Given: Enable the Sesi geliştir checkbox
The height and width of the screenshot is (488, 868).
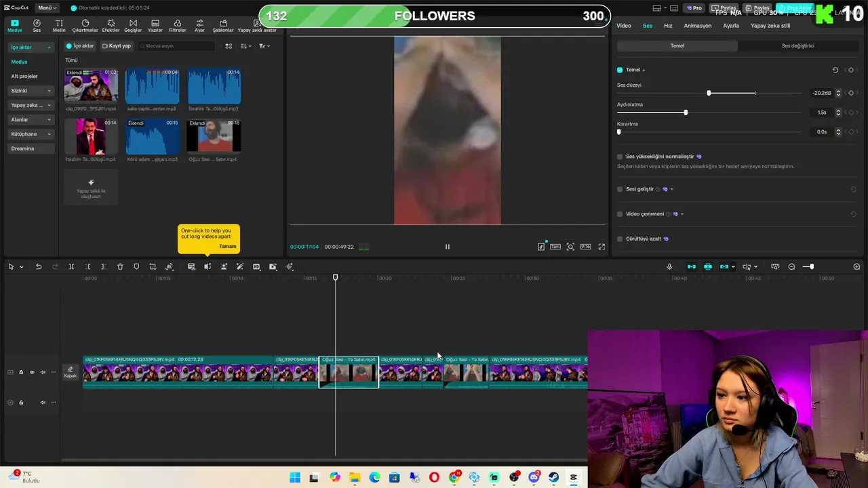Looking at the screenshot, I should click(620, 189).
